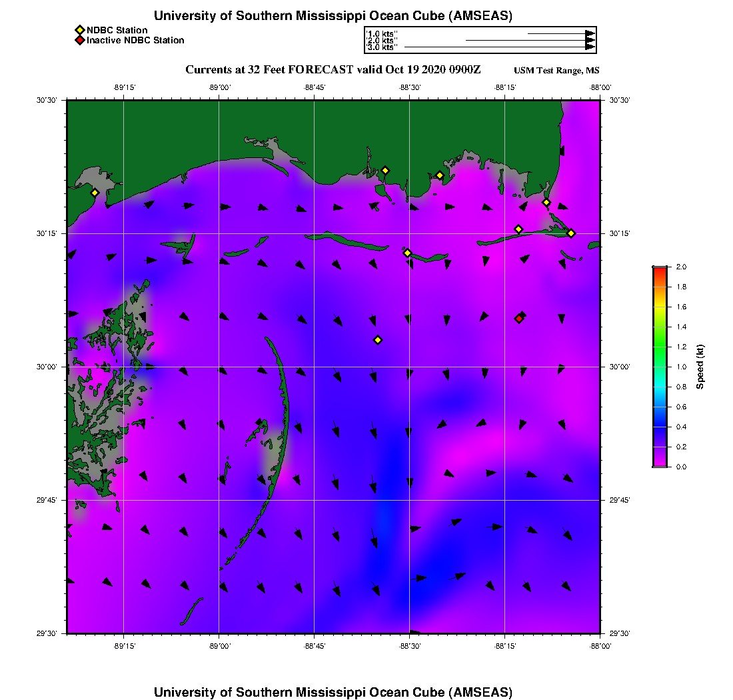Click the red Inactive NDBC diamond in legend
Screen dimensions: 733x700
[79, 41]
